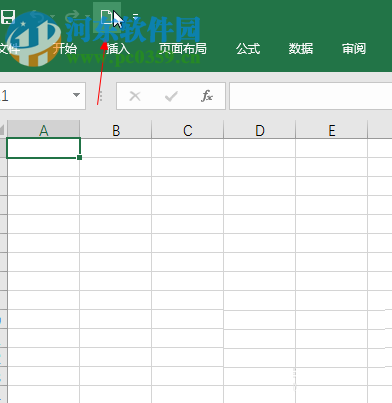Screen dimensions: 392x403
Task: Click the cancel X in formula bar
Action: tap(135, 96)
